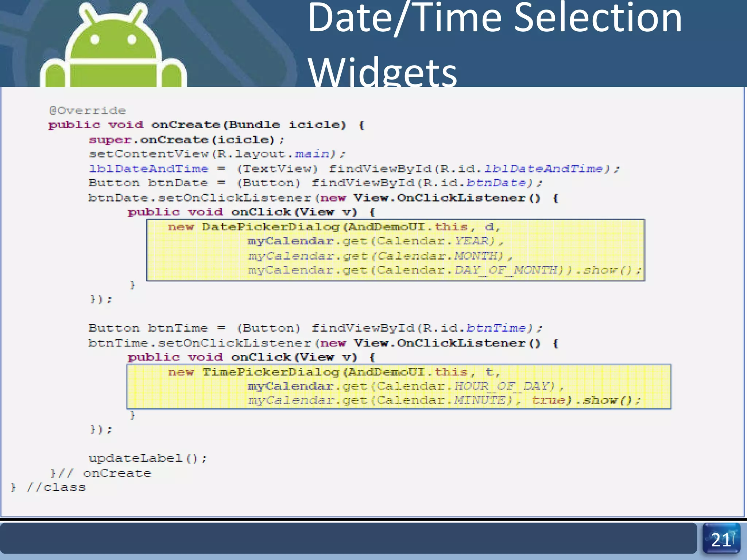Click the 'public void onCreate(Bundle icicle)' line
Screen dimensions: 747x560
click(x=206, y=125)
